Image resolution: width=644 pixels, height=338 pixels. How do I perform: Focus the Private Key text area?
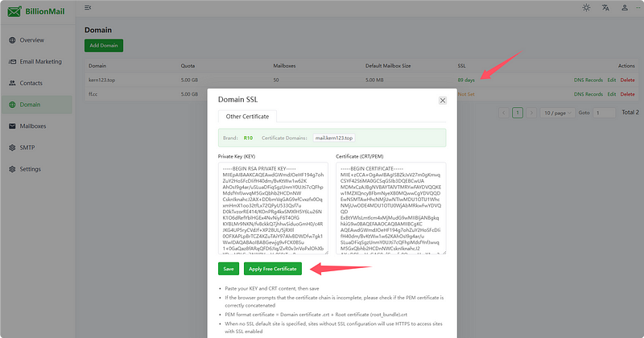273,208
